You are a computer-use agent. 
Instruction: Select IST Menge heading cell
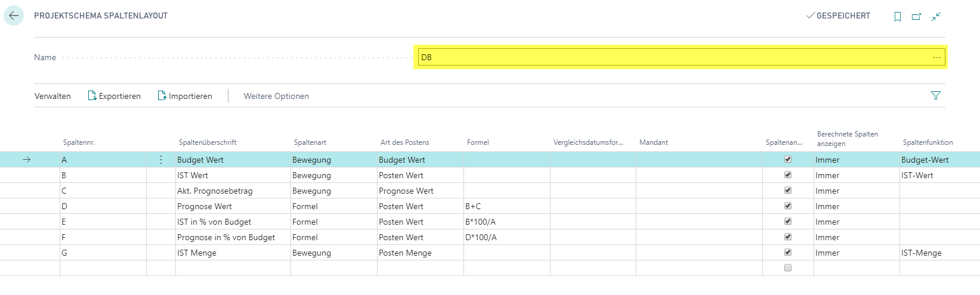(233, 253)
